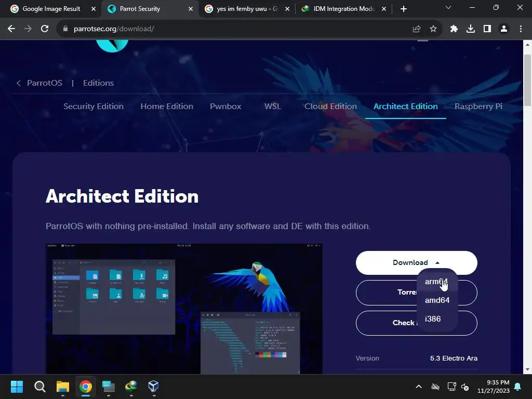Screen dimensions: 532x399
Task: Click the Editions breadcrumb link
Action: (x=98, y=83)
